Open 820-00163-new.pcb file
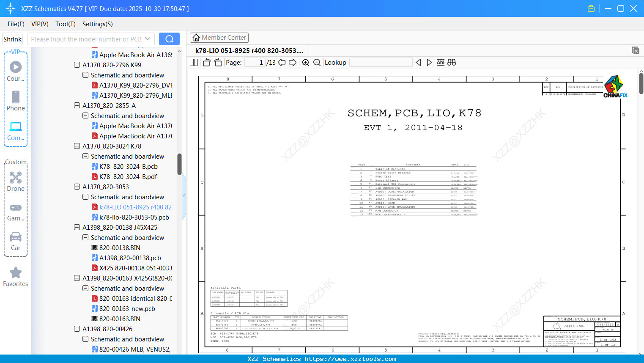This screenshot has width=644, height=363. click(123, 309)
